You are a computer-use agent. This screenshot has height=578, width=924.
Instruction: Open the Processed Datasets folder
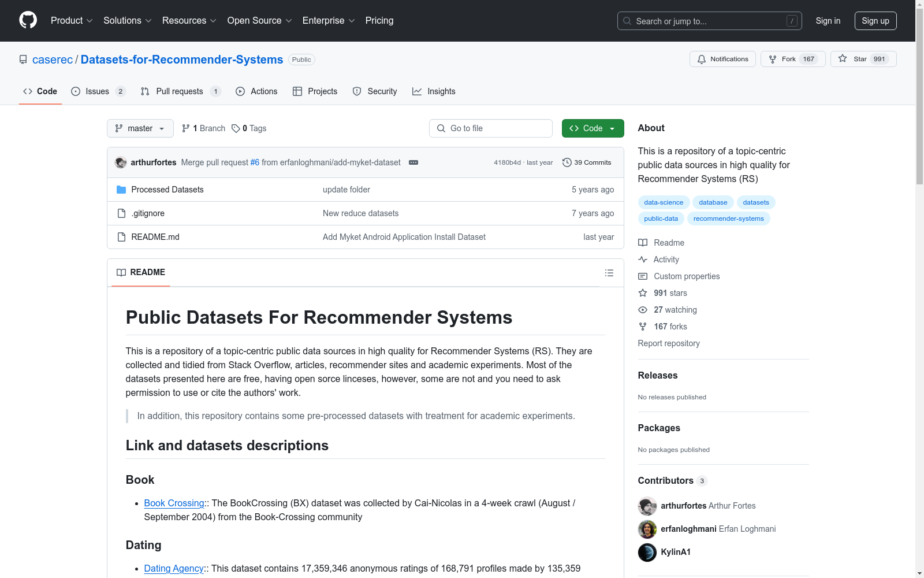[167, 190]
